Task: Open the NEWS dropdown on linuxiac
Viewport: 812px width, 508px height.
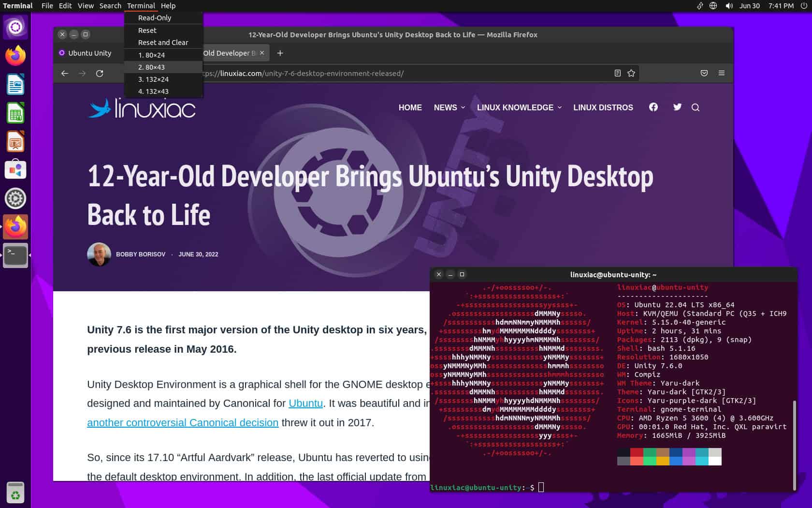Action: click(x=449, y=107)
